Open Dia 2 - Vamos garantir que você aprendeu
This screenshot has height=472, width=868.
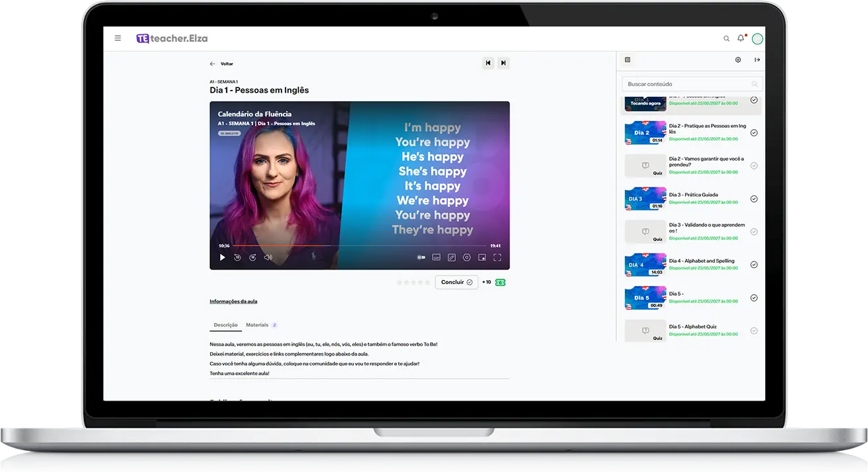[706, 162]
